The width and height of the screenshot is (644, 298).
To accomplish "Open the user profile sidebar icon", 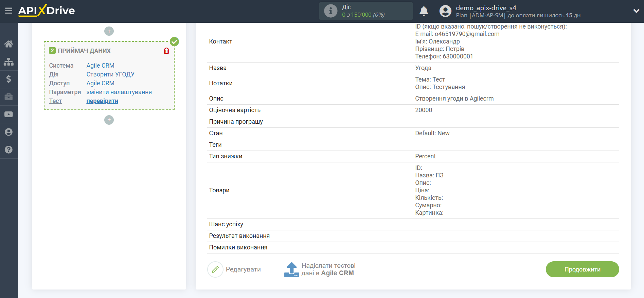I will (9, 132).
